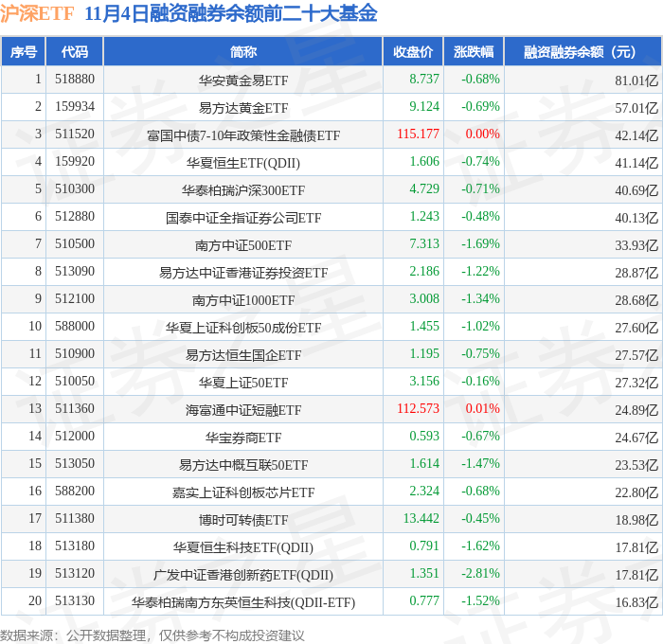Select fund code 159934

(75, 107)
